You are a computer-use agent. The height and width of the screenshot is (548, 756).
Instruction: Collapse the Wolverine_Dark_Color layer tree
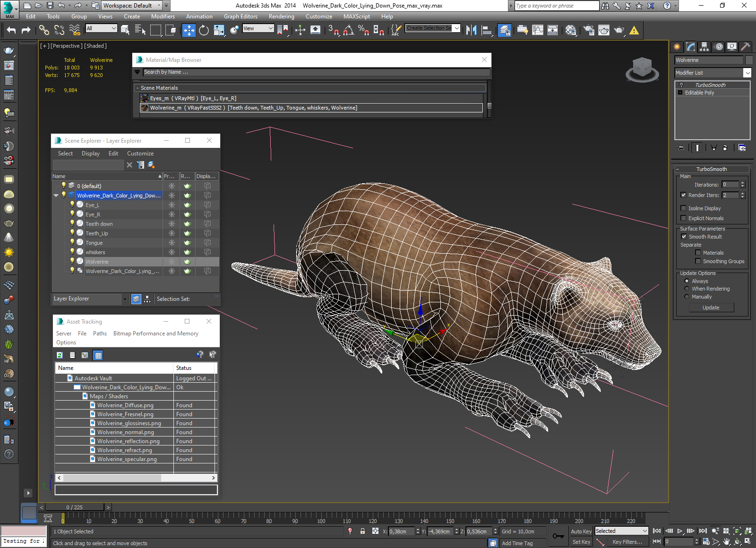(56, 196)
